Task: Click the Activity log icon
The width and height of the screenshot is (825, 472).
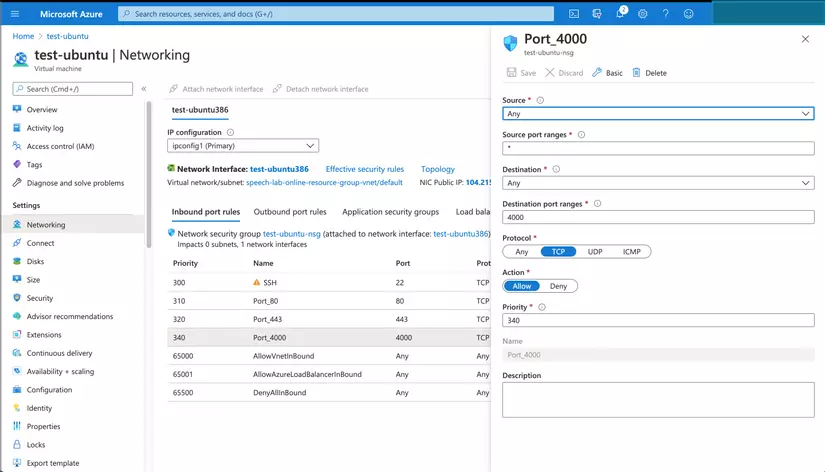Action: [17, 127]
